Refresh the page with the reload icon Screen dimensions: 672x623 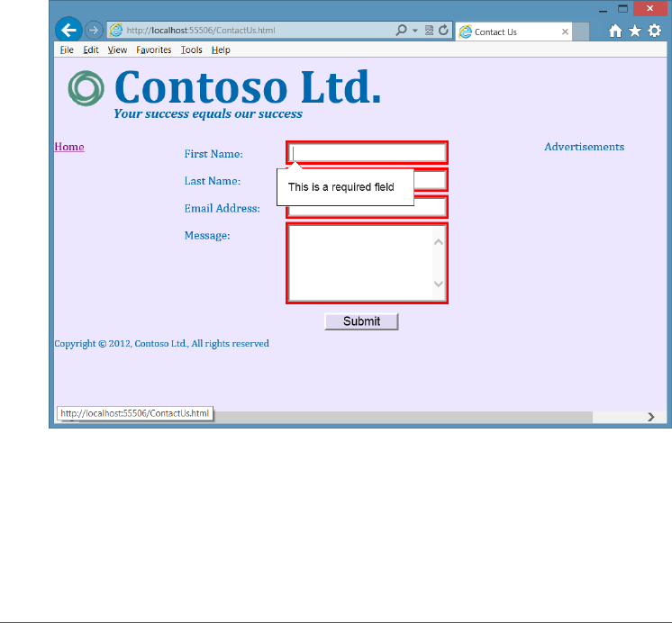(x=443, y=30)
